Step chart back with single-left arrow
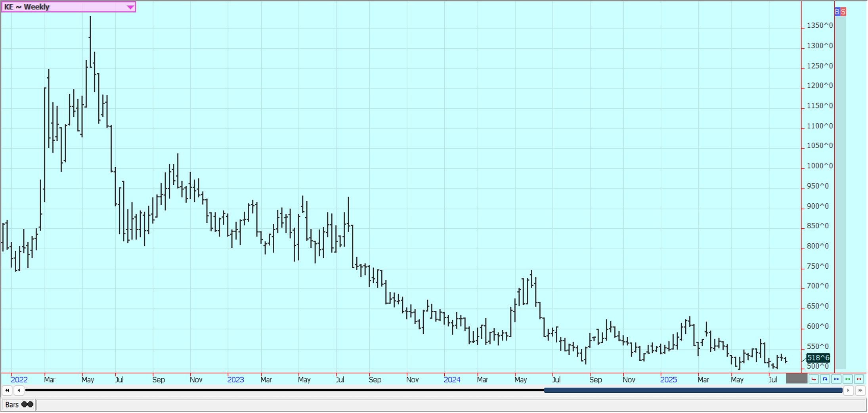Viewport: 868px width, 413px height. click(19, 390)
